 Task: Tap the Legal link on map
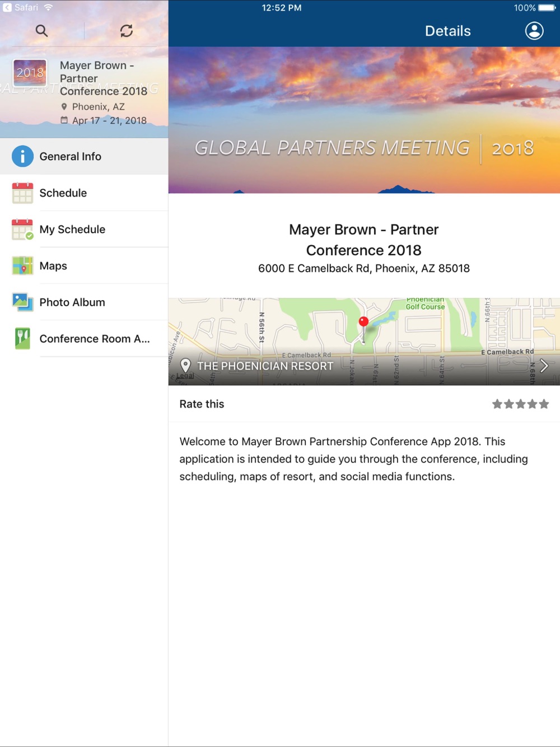point(185,376)
